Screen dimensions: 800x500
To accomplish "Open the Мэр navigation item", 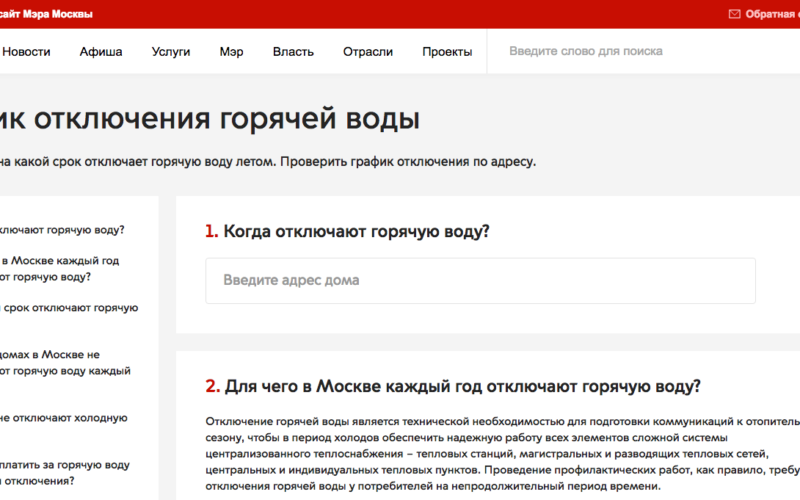I will coord(231,51).
